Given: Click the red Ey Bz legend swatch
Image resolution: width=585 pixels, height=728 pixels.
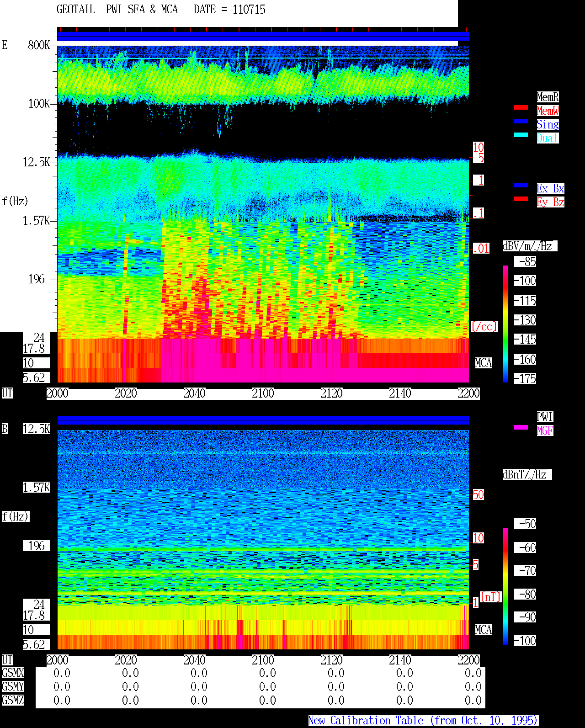Looking at the screenshot, I should pyautogui.click(x=521, y=199).
